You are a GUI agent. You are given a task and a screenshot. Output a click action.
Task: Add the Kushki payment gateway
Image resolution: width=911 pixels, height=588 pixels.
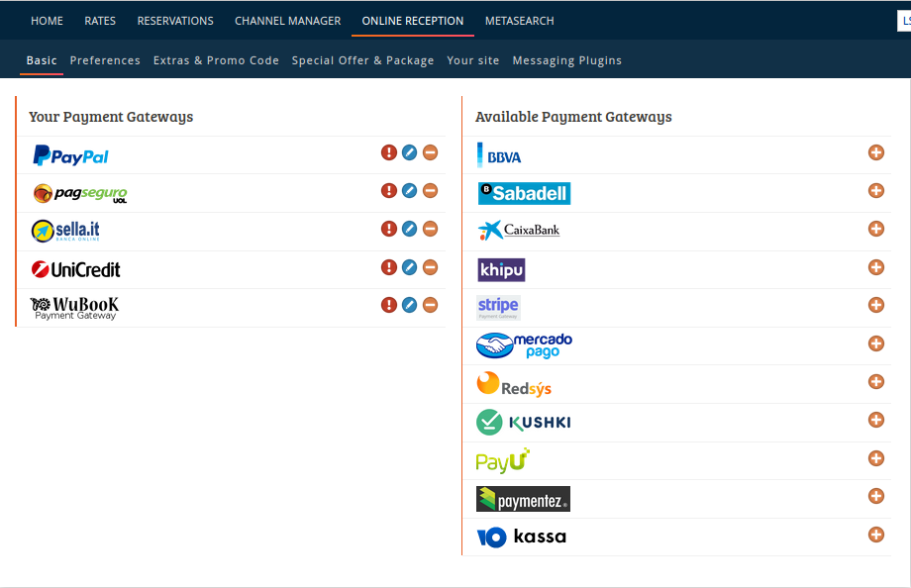[x=876, y=420]
